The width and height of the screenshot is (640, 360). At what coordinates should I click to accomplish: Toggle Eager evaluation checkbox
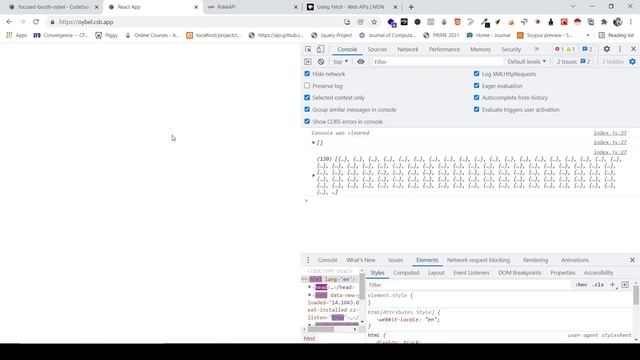pyautogui.click(x=476, y=86)
